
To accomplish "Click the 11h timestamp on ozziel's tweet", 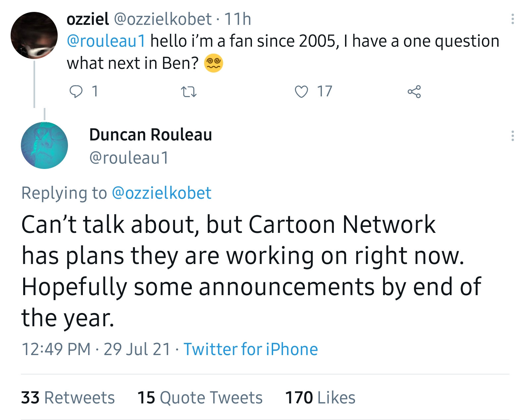I will click(x=238, y=19).
